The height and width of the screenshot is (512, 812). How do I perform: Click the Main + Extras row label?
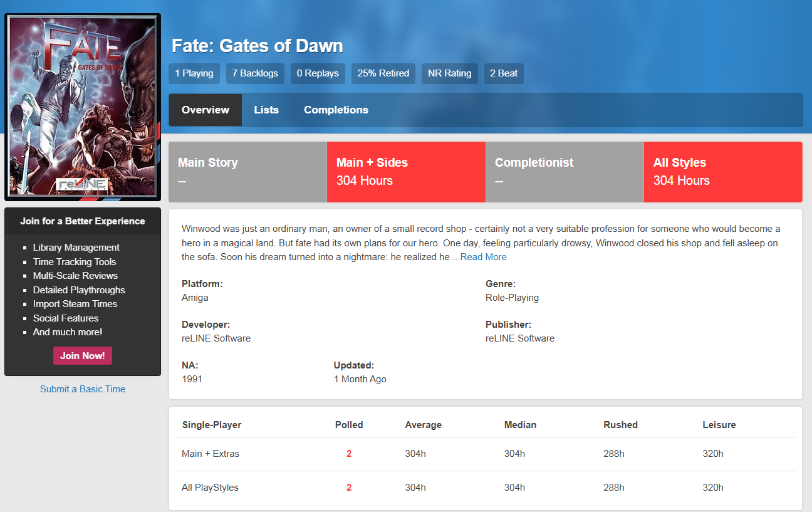tap(211, 454)
